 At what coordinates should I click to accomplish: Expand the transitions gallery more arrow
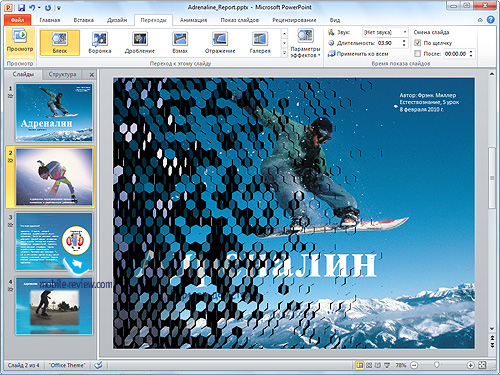point(284,53)
